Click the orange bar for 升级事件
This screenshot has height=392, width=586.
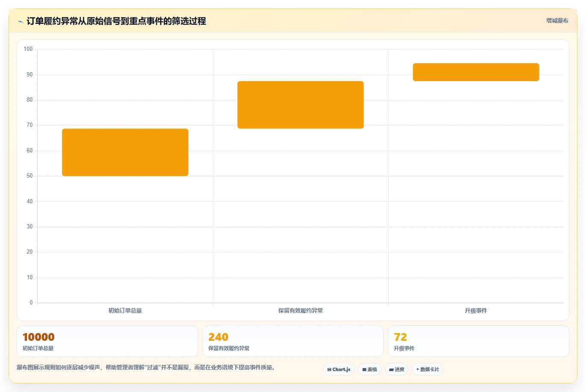click(x=476, y=72)
